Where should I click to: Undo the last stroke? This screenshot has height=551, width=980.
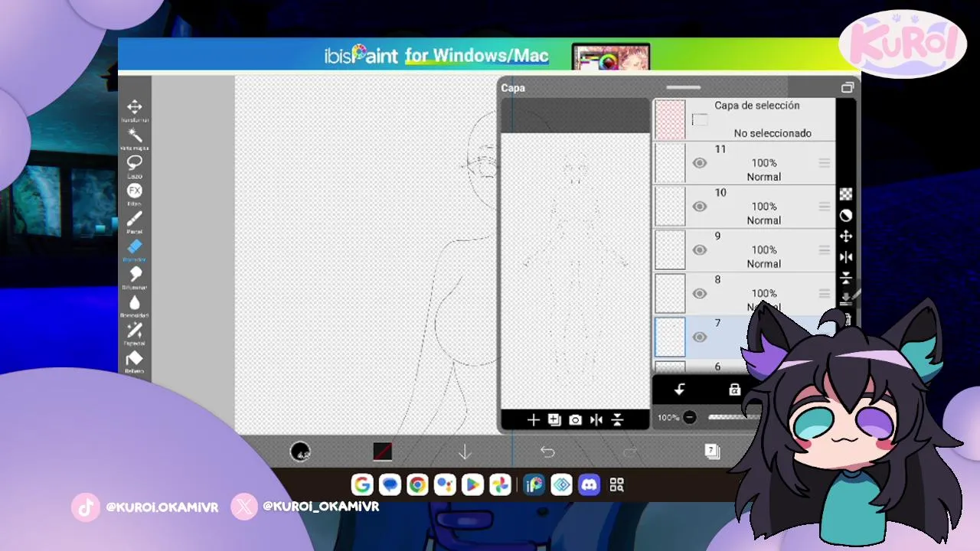click(x=547, y=452)
